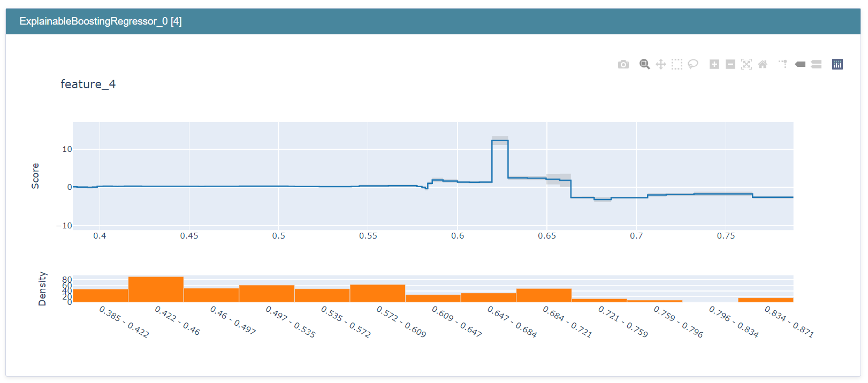The height and width of the screenshot is (383, 868).
Task: Reset axes with the home icon
Action: pos(763,65)
